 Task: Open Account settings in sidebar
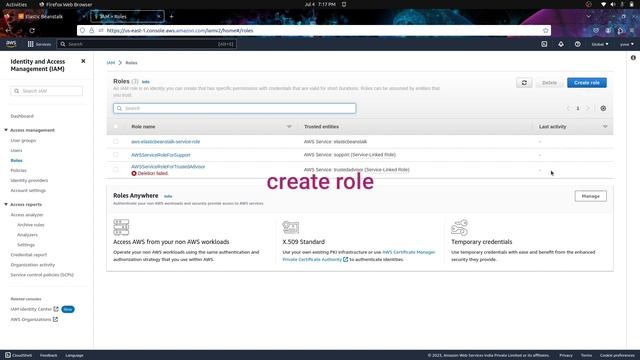28,191
